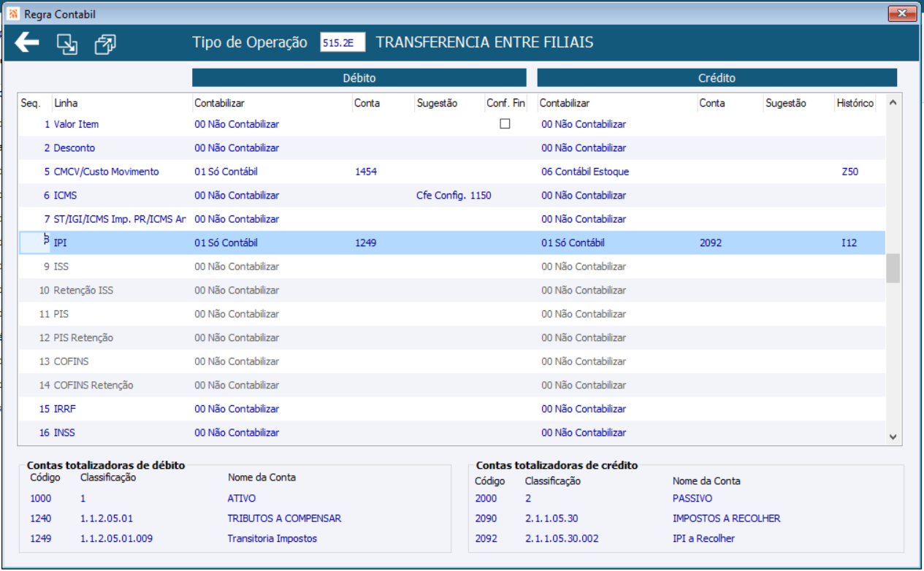Viewport: 924px width, 571px height.
Task: Go back with the left arrow icon
Action: (27, 43)
